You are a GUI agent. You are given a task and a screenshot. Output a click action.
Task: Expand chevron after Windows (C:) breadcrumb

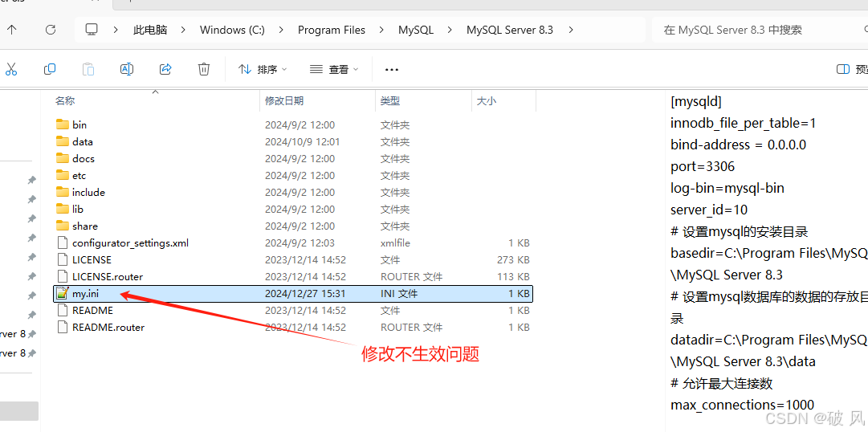point(281,30)
